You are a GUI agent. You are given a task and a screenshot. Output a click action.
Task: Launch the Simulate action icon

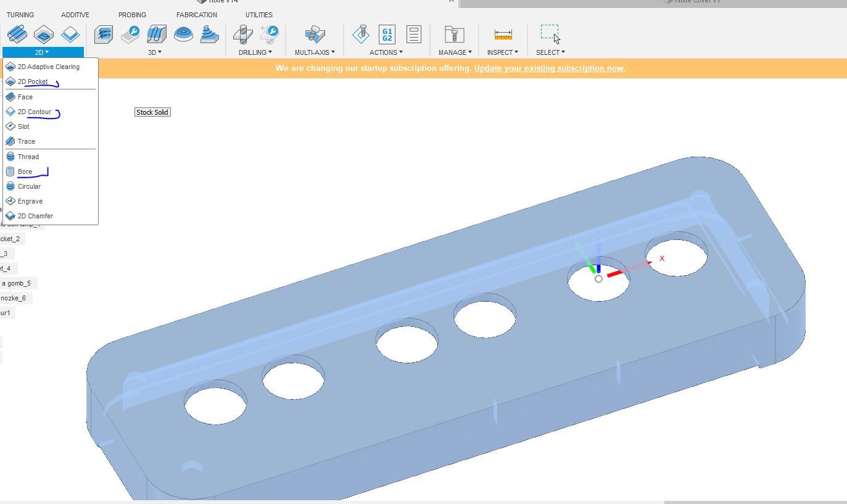pyautogui.click(x=361, y=34)
